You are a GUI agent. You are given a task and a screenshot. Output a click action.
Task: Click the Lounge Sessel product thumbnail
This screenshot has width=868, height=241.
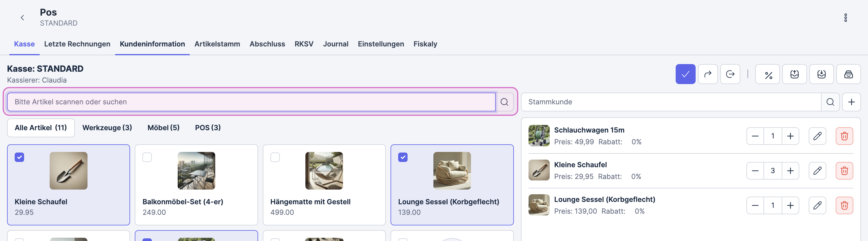452,170
